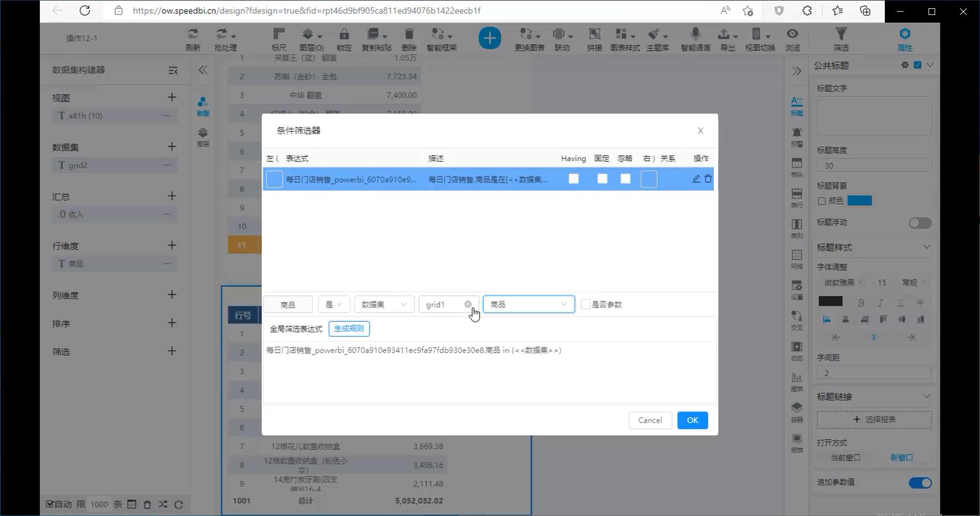
Task: Click the 浏览 preview eye icon
Action: [x=792, y=39]
